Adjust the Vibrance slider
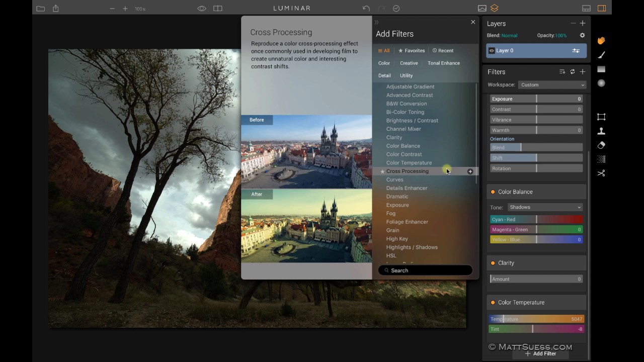 click(x=536, y=120)
